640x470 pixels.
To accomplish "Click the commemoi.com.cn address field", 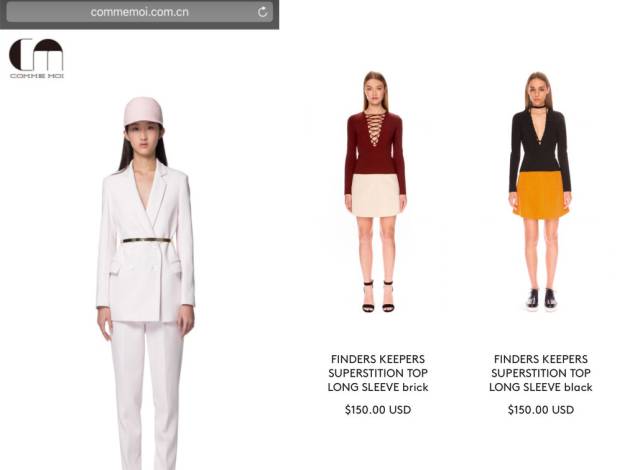I will [140, 12].
